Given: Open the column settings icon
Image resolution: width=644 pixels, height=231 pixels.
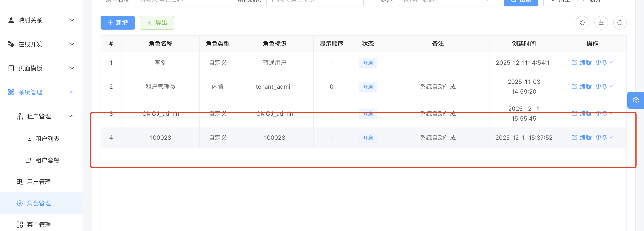Looking at the screenshot, I should pos(601,23).
